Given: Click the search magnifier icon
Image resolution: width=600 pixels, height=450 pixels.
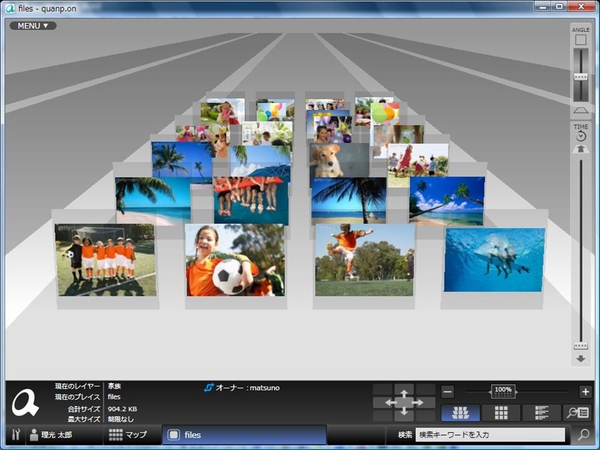Looking at the screenshot, I should (x=584, y=435).
